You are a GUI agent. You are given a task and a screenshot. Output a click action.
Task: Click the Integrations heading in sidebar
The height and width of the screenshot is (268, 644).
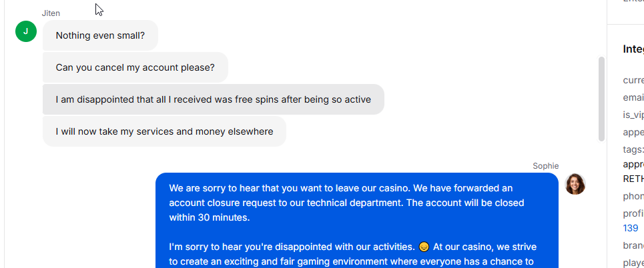[x=633, y=49]
